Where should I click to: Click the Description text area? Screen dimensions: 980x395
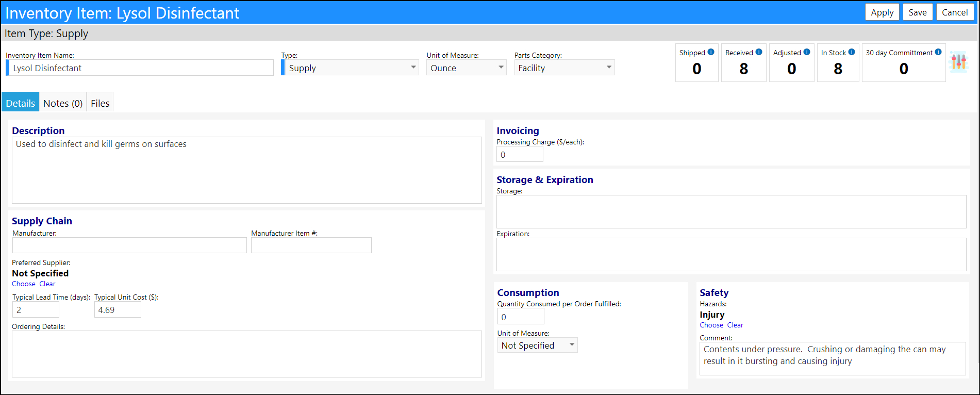247,170
